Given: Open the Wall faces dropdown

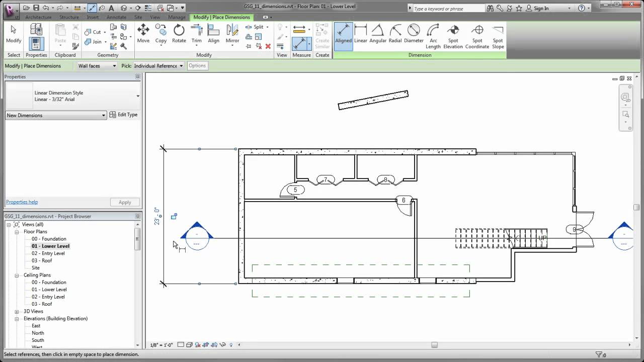Looking at the screenshot, I should click(x=97, y=66).
